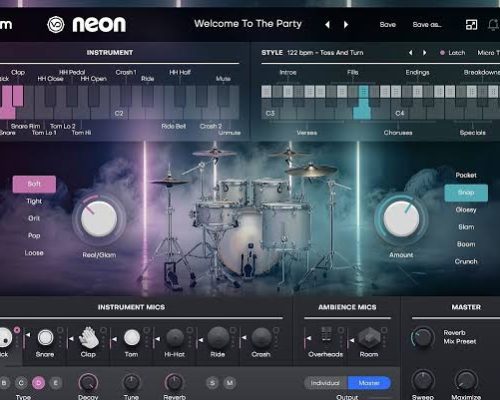Click the channel Reverb knob
This screenshot has height=400, width=500.
pyautogui.click(x=175, y=383)
